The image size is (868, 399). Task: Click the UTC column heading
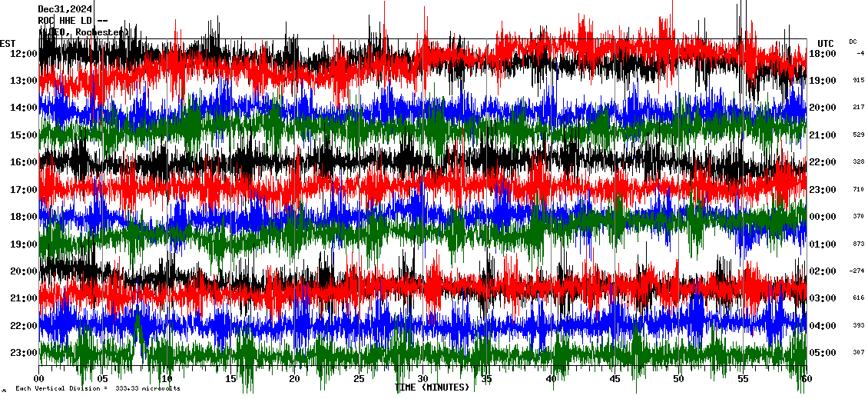pyautogui.click(x=826, y=43)
